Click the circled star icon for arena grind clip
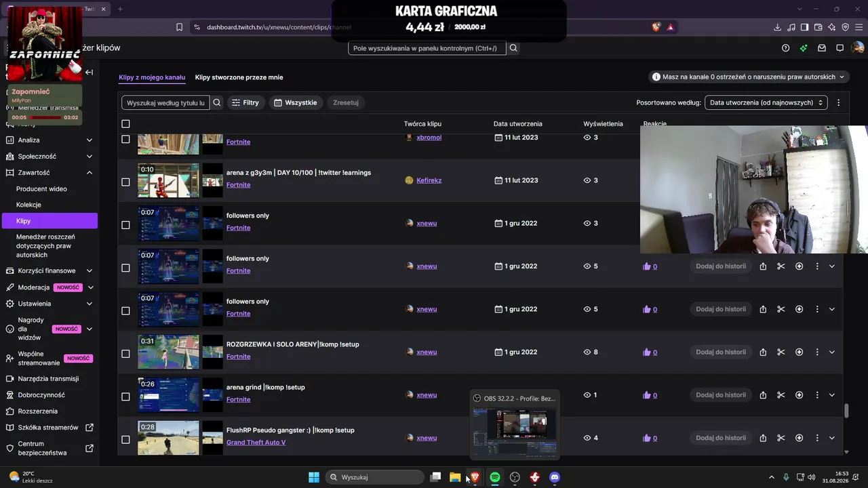The width and height of the screenshot is (868, 488). [799, 395]
